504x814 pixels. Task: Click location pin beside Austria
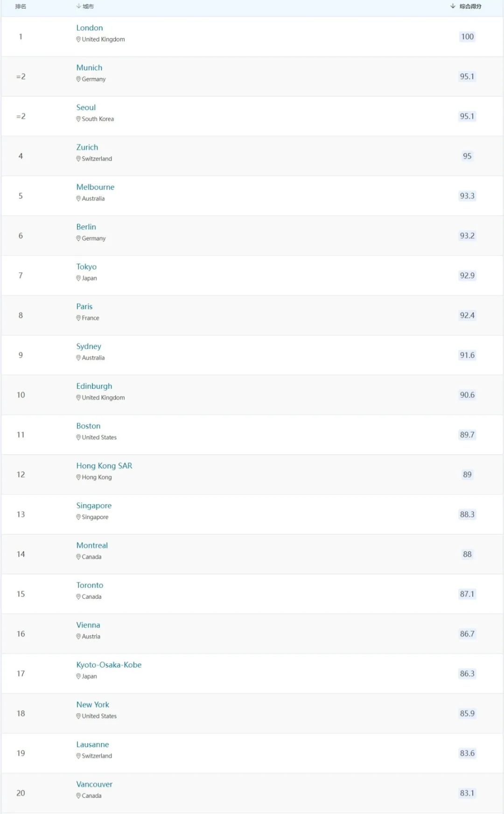(78, 637)
